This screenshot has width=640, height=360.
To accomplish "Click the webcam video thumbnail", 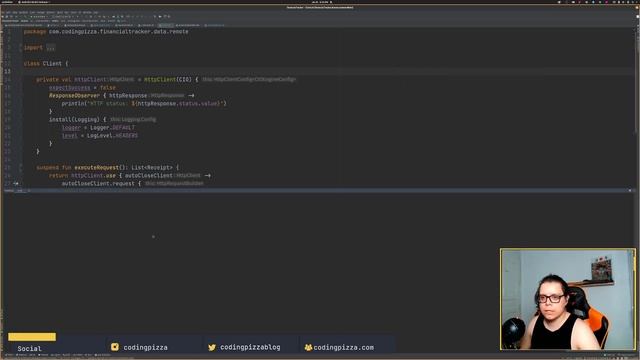I will (x=568, y=299).
